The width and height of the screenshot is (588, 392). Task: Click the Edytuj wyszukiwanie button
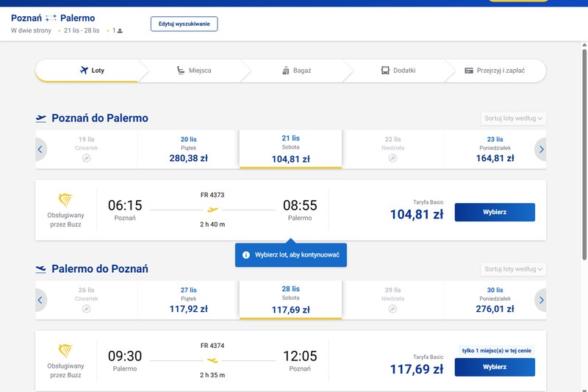184,24
